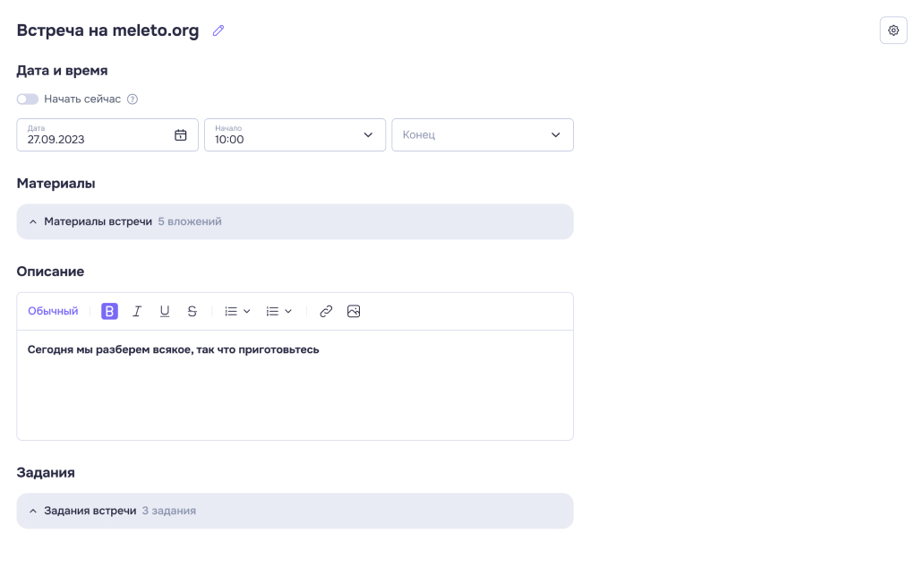Screen dimensions: 924x577
Task: Open the 'Начало' time dropdown
Action: pyautogui.click(x=295, y=135)
